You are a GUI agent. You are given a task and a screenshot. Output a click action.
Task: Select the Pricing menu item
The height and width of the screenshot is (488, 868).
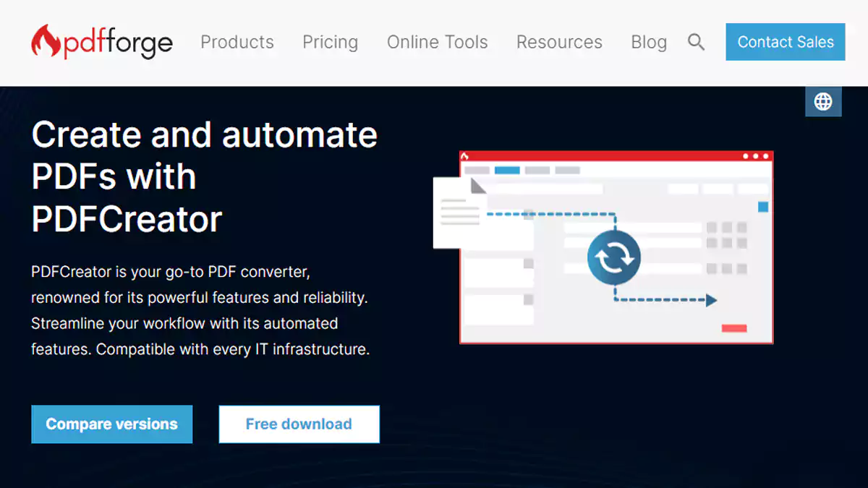pos(331,42)
